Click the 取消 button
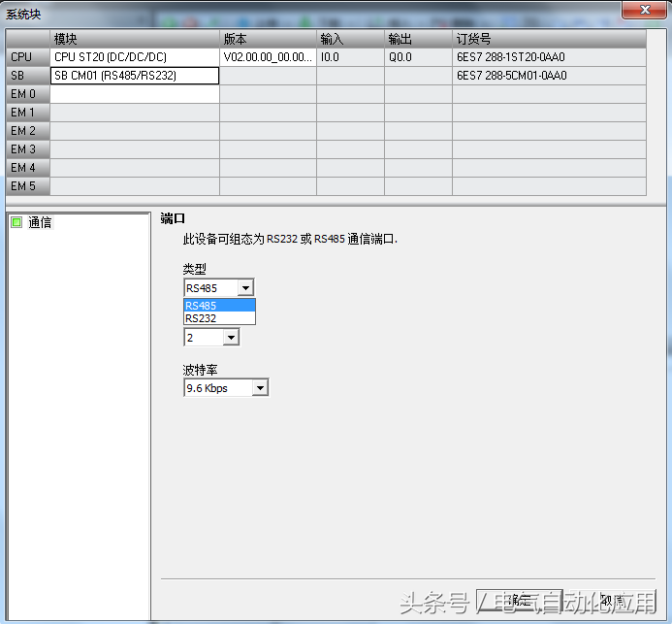 pos(611,600)
